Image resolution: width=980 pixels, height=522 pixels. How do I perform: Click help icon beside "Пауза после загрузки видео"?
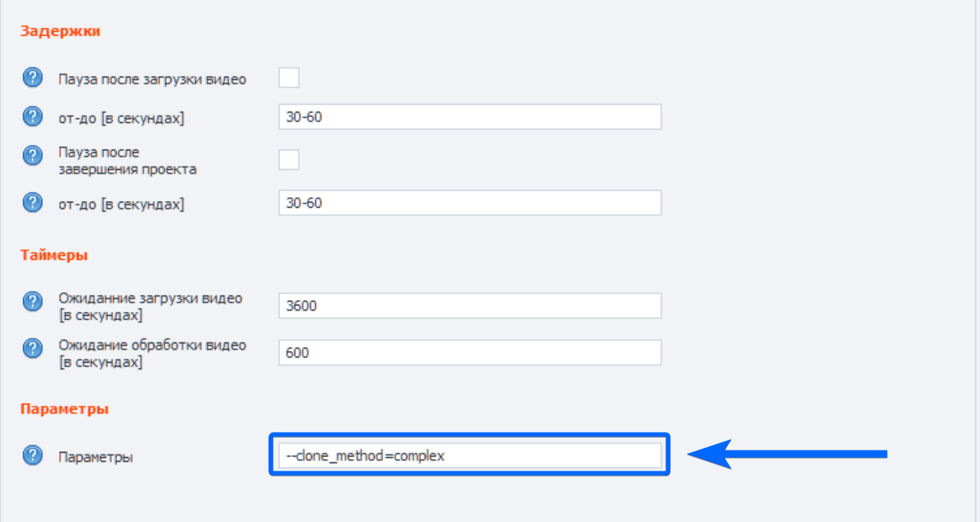click(x=33, y=77)
